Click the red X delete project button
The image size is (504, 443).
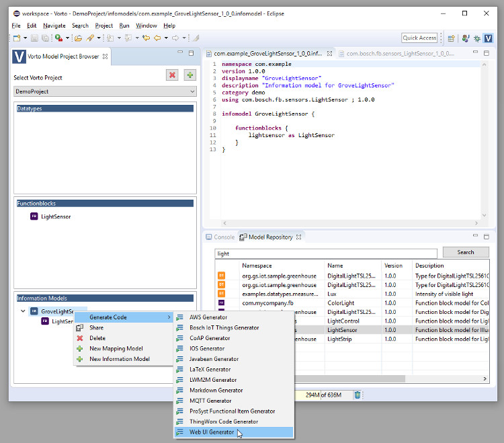tap(172, 75)
